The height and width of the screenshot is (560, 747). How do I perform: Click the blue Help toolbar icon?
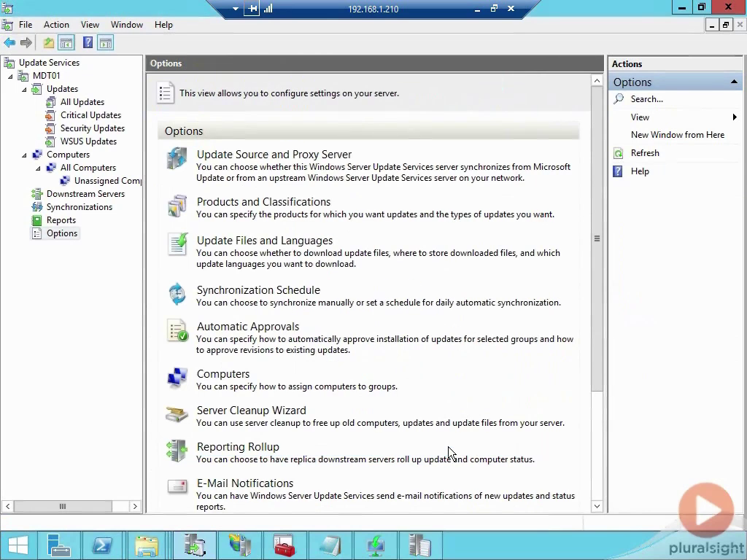88,43
